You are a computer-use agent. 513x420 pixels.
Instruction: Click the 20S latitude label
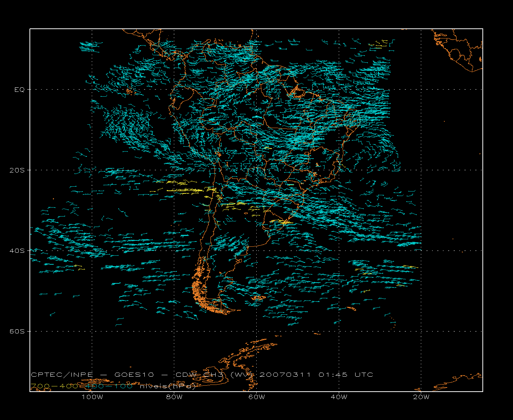(x=17, y=170)
